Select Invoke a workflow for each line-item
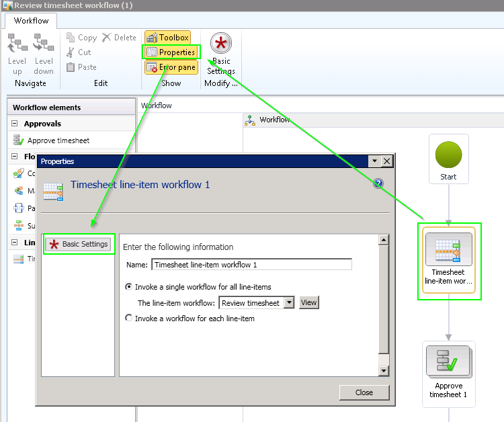 (129, 319)
